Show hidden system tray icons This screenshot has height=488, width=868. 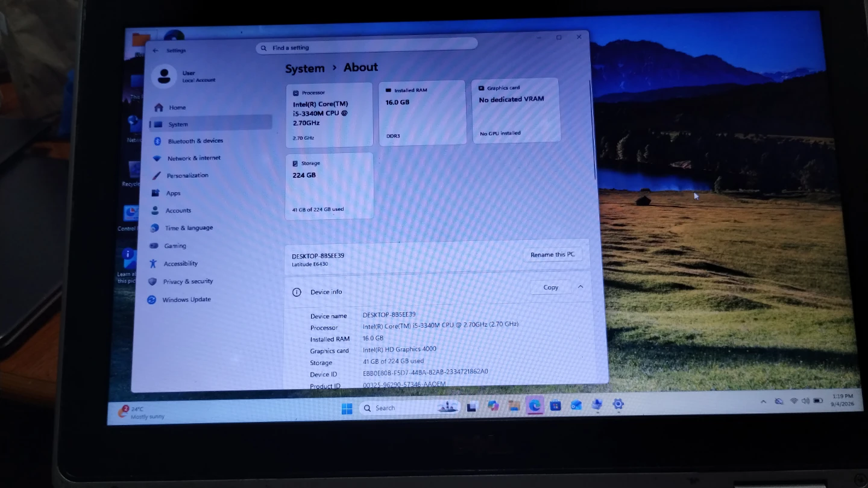pyautogui.click(x=763, y=401)
